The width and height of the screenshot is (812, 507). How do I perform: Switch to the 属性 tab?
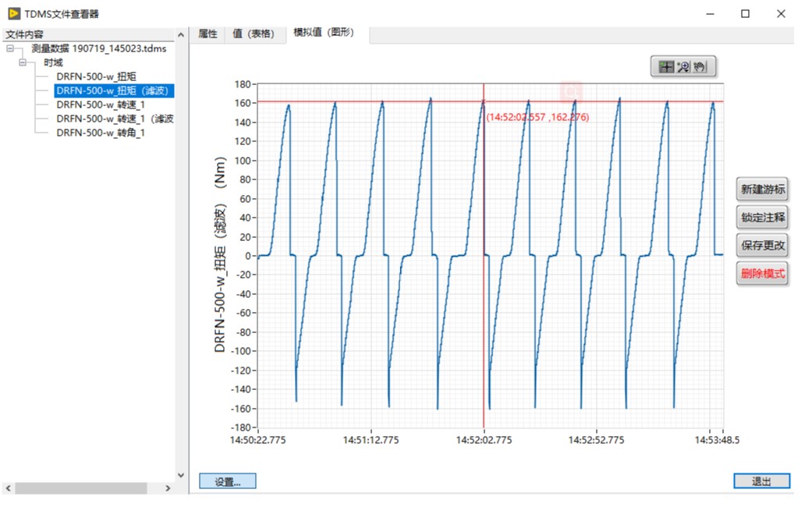pos(207,34)
